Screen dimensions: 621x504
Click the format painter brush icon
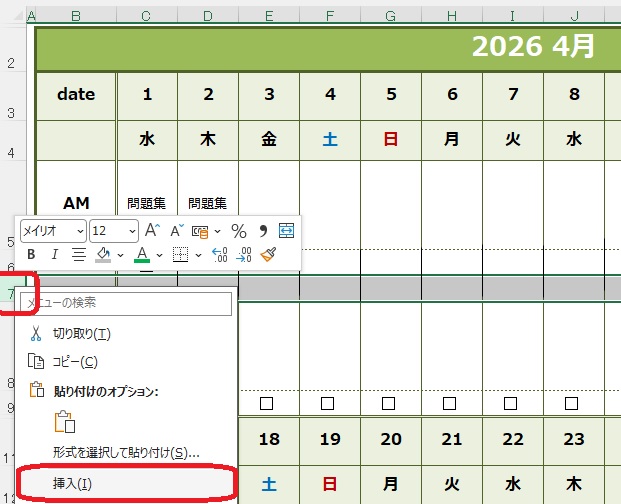coord(267,255)
